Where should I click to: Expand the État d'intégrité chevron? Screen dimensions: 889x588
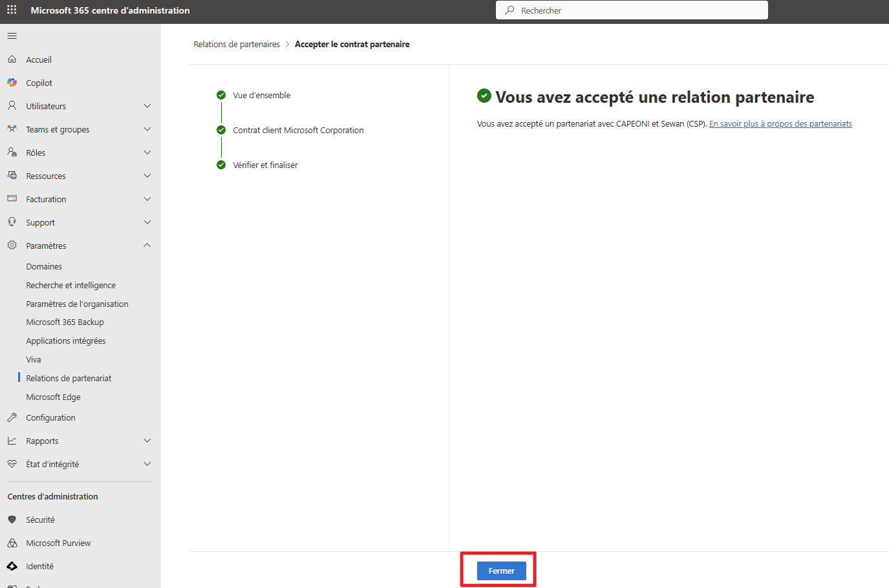[x=147, y=464]
